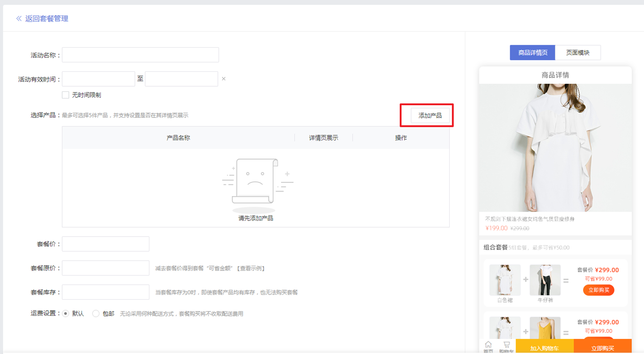Switch to the 商品详情页 tab
Image resolution: width=644 pixels, height=354 pixels.
click(x=533, y=53)
